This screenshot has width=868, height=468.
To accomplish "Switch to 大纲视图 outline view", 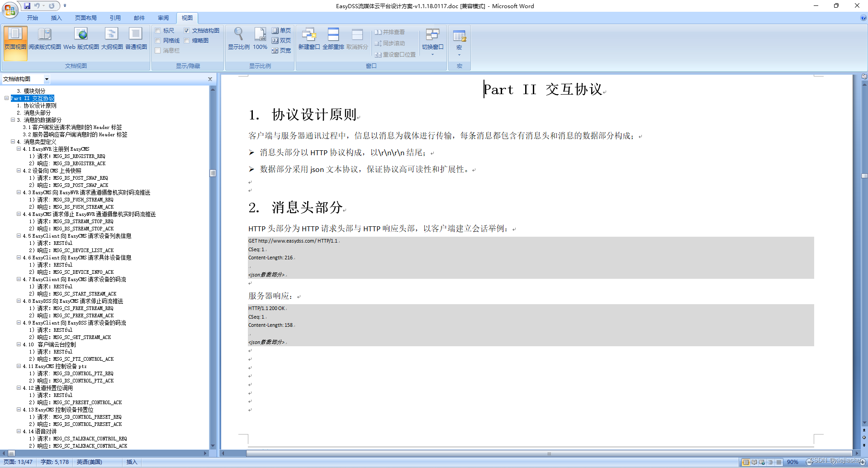I will 112,38.
